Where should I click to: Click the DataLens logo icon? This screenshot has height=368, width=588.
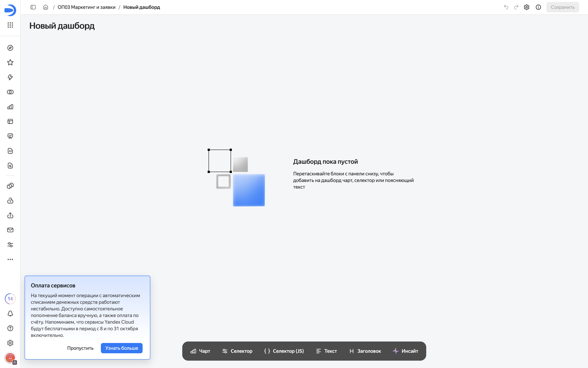click(10, 10)
